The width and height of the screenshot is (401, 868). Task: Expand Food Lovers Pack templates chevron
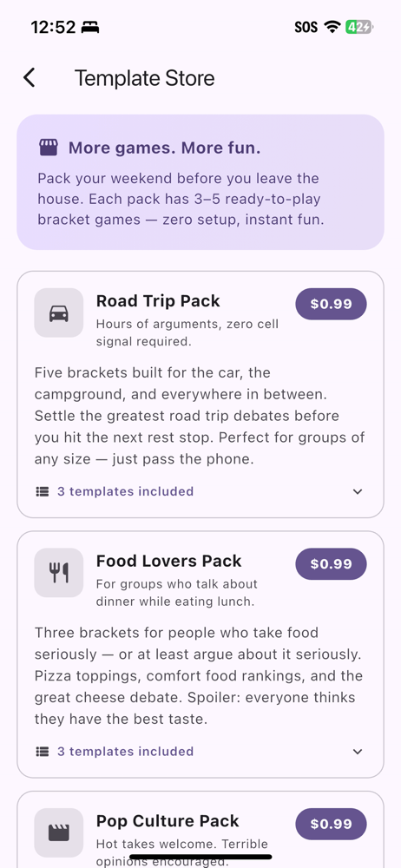tap(358, 752)
